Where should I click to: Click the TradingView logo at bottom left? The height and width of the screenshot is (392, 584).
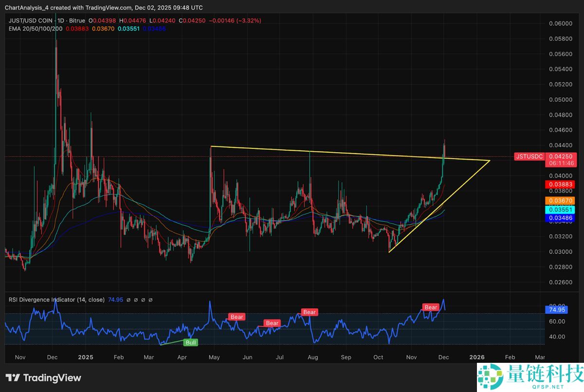[43, 378]
